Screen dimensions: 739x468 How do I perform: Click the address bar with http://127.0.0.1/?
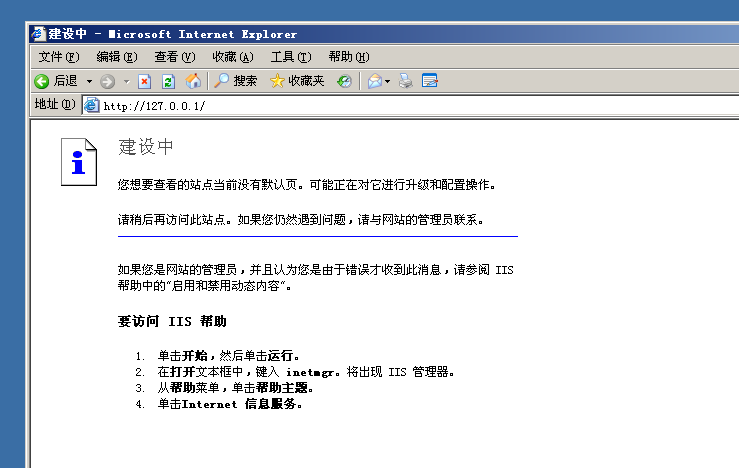(410, 106)
